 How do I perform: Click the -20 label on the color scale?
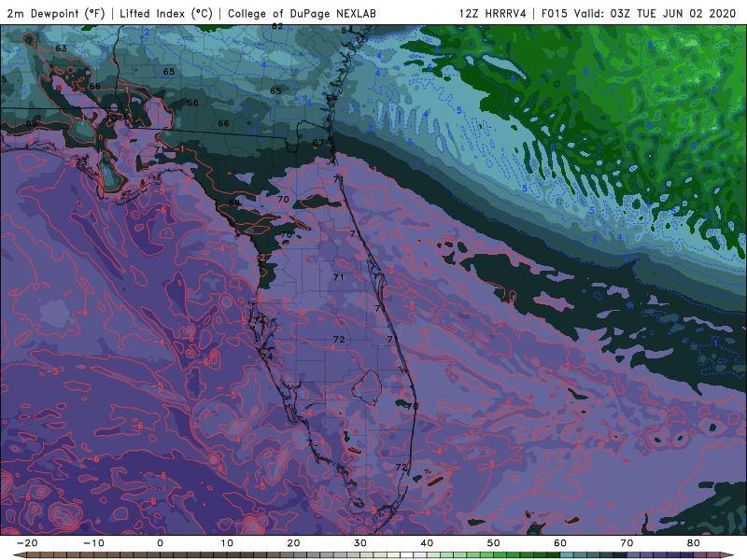pos(27,543)
